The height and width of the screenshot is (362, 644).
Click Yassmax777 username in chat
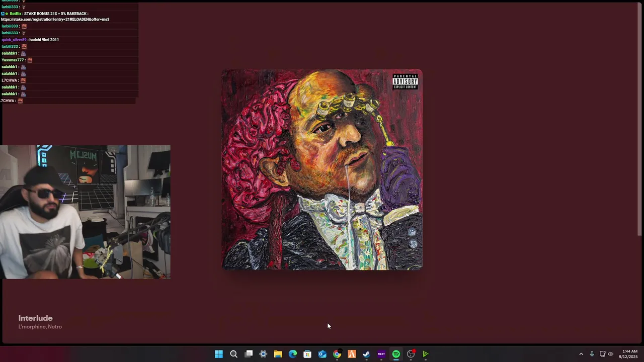13,60
